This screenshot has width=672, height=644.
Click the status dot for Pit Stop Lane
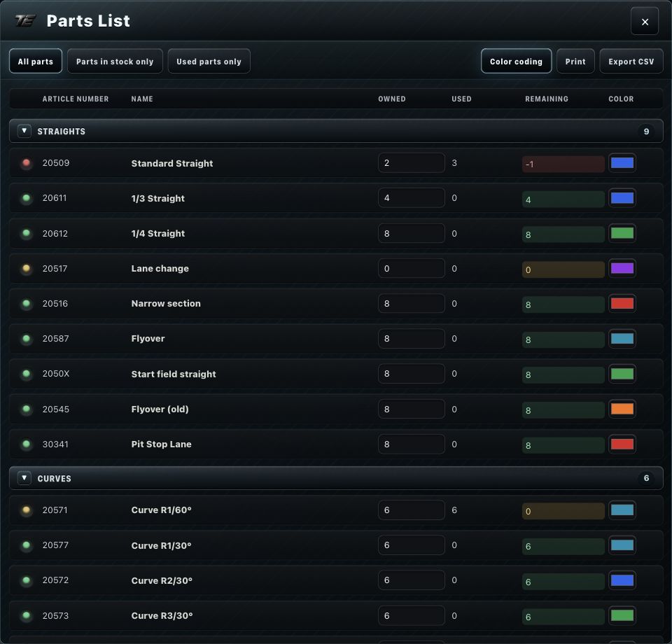pyautogui.click(x=26, y=444)
